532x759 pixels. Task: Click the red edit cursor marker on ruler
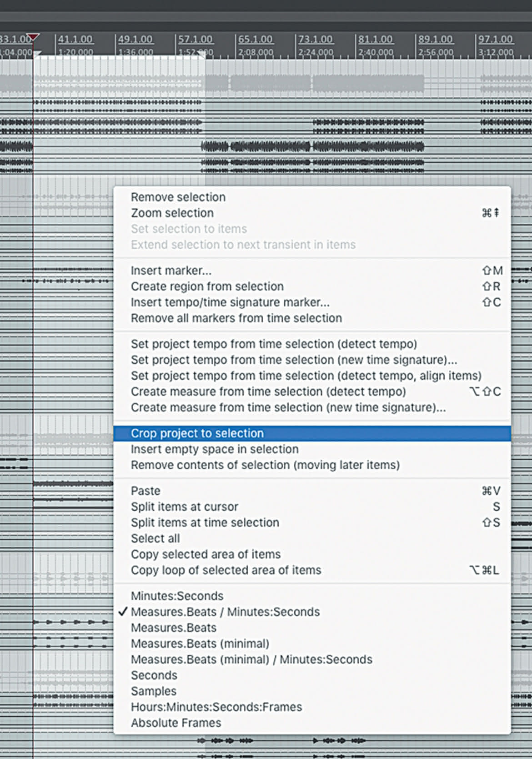tap(33, 37)
